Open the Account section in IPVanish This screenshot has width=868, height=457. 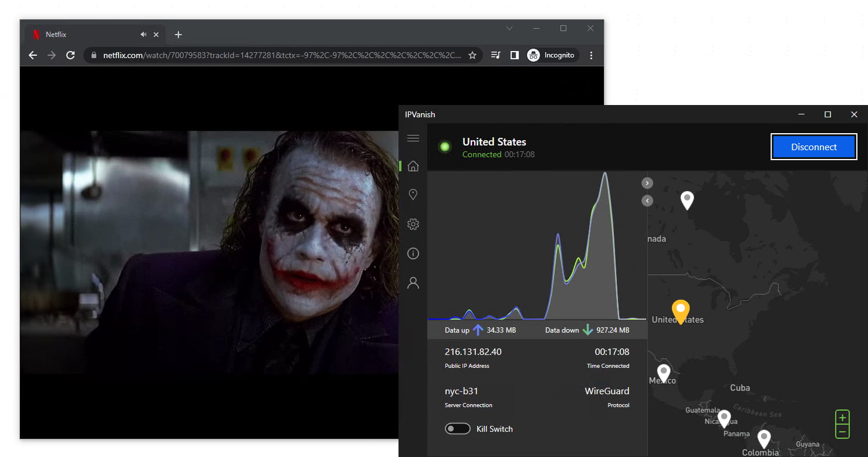coord(413,282)
